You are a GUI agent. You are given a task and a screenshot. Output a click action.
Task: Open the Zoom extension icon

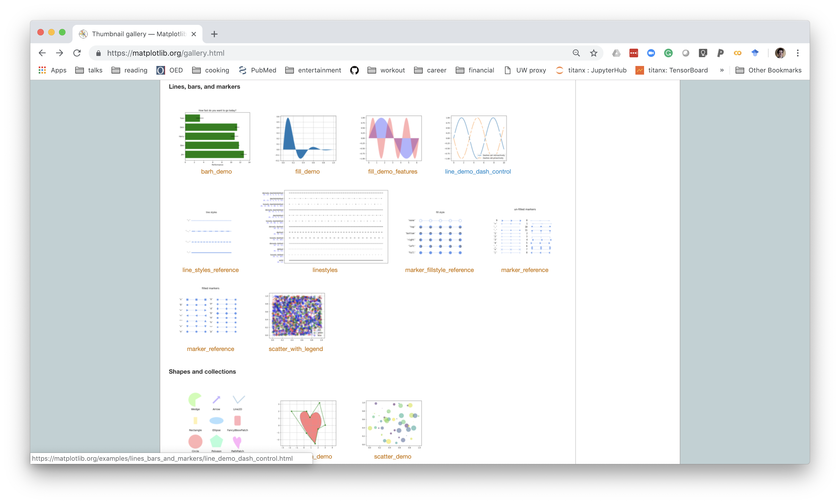click(651, 53)
